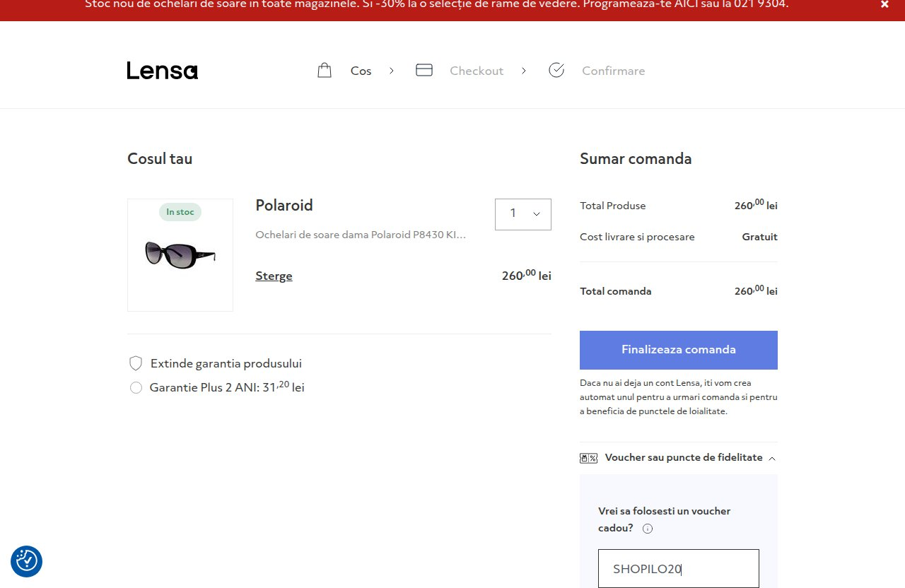The width and height of the screenshot is (905, 588).
Task: Click the shopping bag Cos icon
Action: click(325, 70)
